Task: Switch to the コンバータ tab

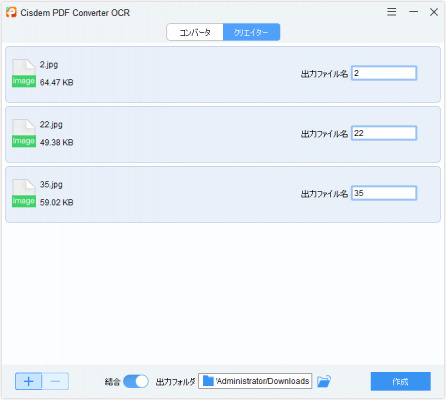Action: tap(195, 32)
